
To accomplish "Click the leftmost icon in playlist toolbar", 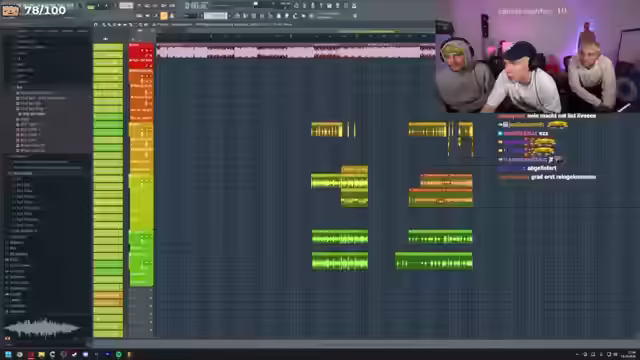I will 96,25.
